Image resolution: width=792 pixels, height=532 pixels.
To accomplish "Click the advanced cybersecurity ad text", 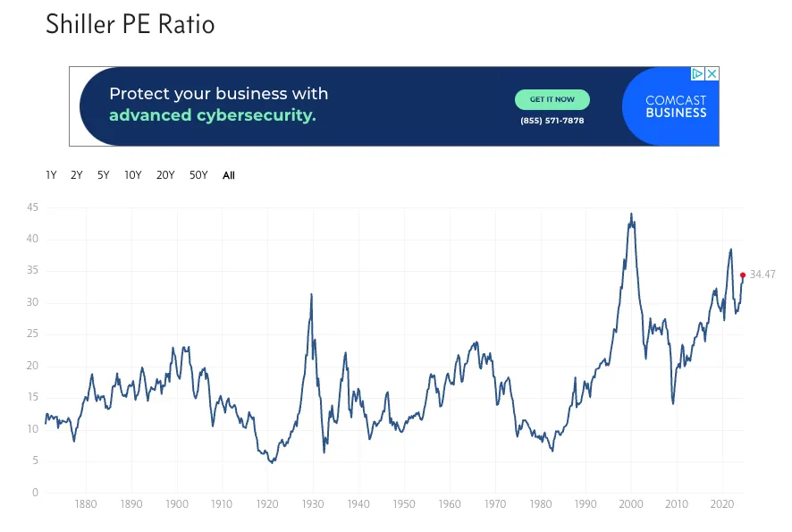I will (x=213, y=115).
